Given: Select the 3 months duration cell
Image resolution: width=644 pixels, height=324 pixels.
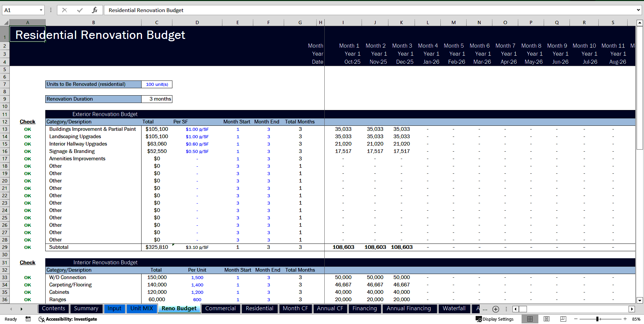Looking at the screenshot, I should [x=157, y=99].
